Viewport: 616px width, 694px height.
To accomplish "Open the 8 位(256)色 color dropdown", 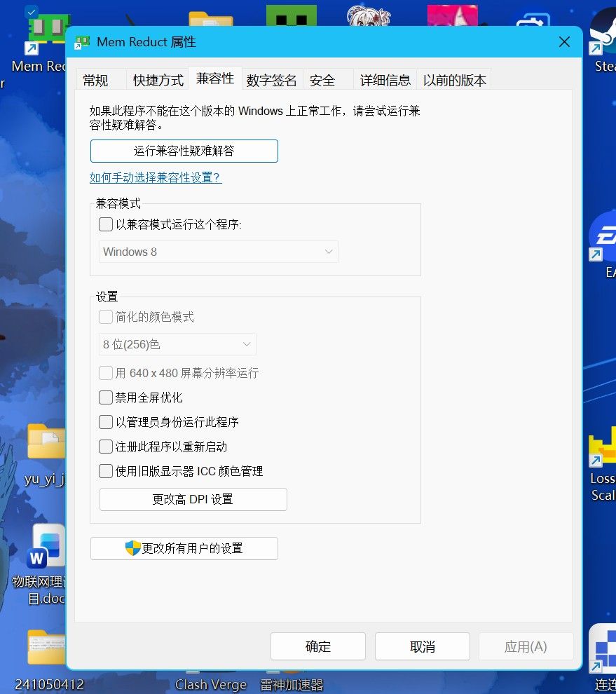I will point(177,344).
